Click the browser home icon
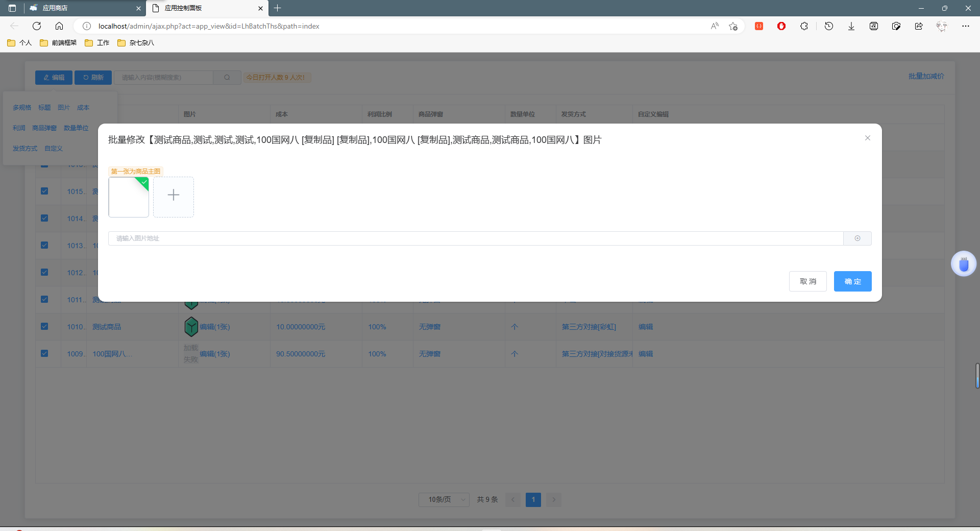This screenshot has height=531, width=980. click(x=59, y=26)
